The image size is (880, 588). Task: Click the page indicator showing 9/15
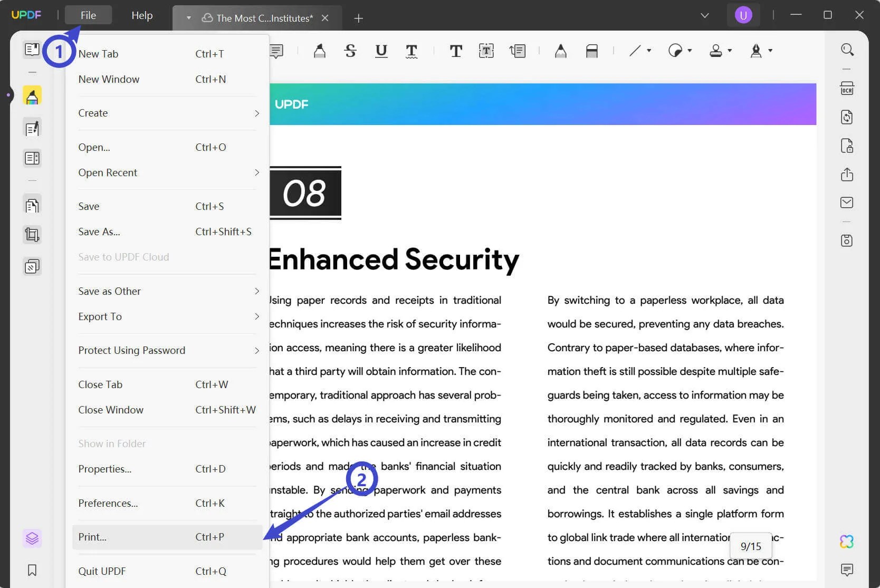tap(751, 546)
